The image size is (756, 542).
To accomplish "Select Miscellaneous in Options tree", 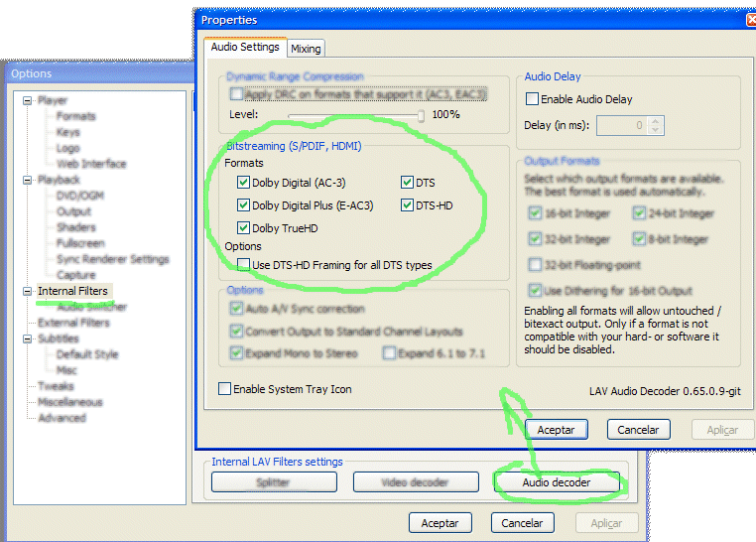I will (x=70, y=402).
